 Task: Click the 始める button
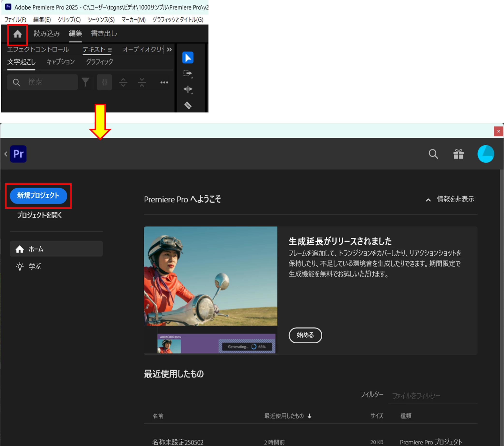click(305, 335)
